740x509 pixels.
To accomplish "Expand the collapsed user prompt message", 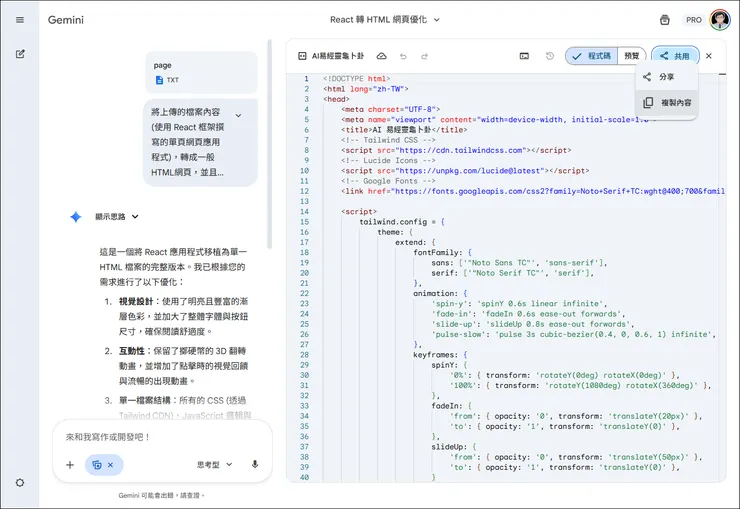I will coord(238,116).
